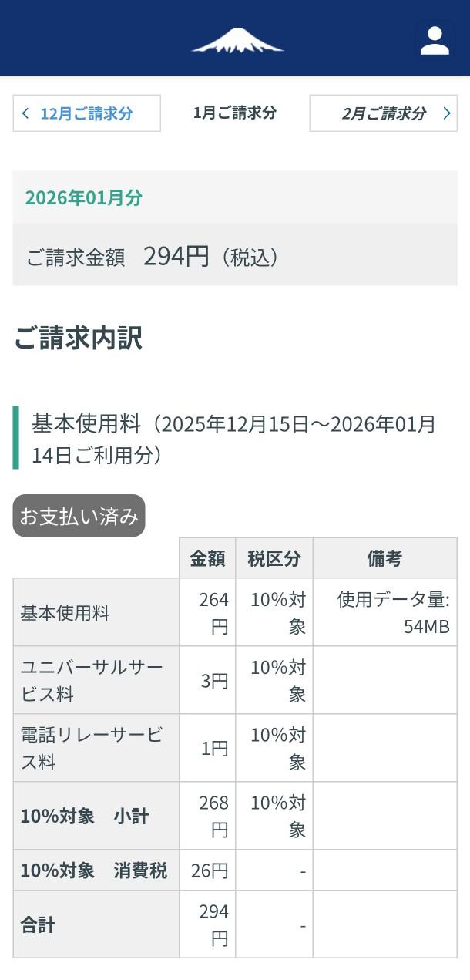Click the 2026年01月分 billing header
The image size is (470, 980).
(84, 197)
